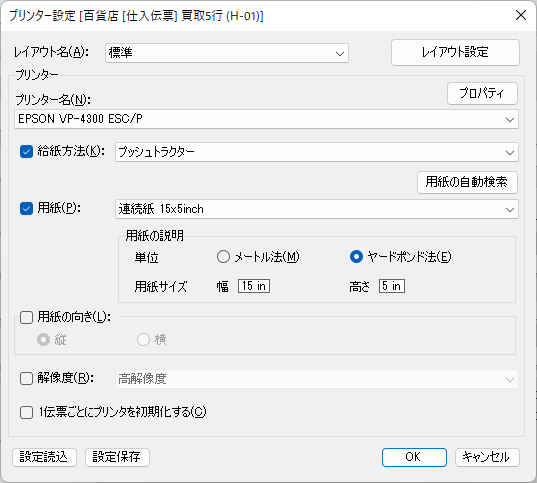Click the レイアウト設定 button

click(455, 52)
